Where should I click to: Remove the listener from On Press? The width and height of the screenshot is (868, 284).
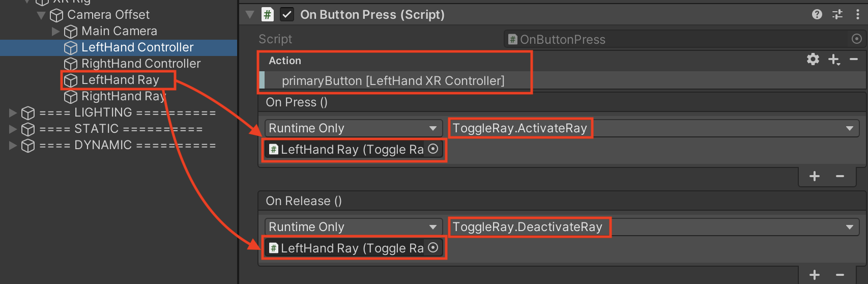coord(840,176)
